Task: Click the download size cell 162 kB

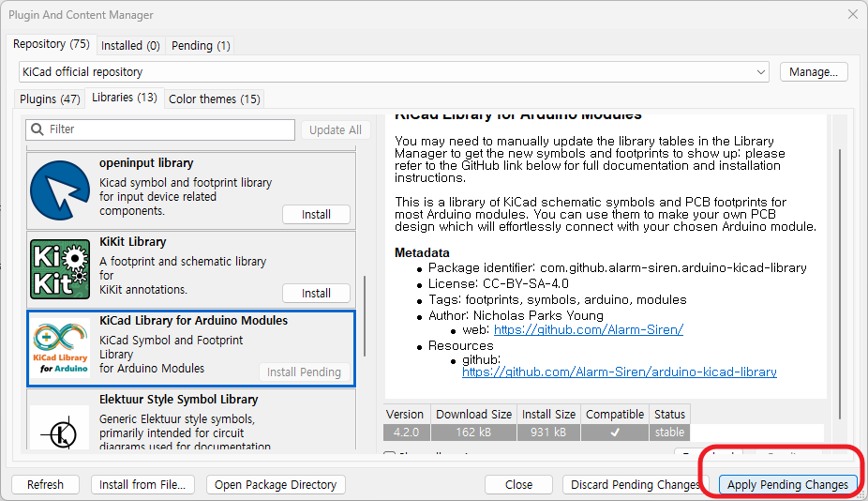Action: pyautogui.click(x=473, y=433)
